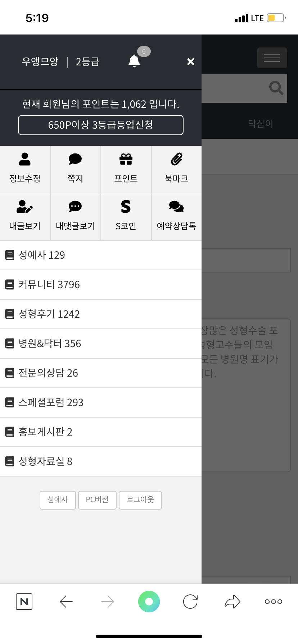Click the search magnifier icon
298x644 pixels.
pos(276,88)
